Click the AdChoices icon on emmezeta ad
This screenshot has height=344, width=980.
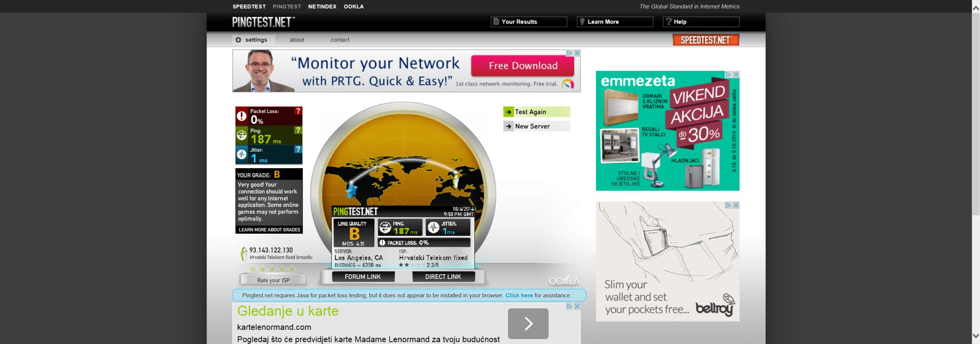[728, 74]
